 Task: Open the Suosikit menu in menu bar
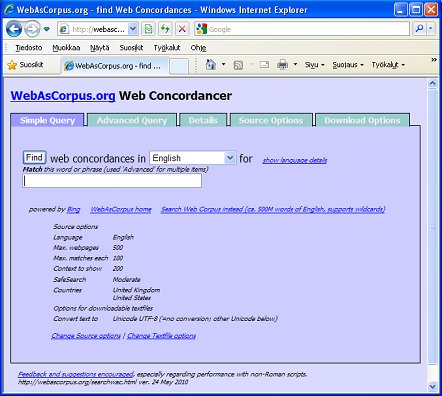(131, 48)
